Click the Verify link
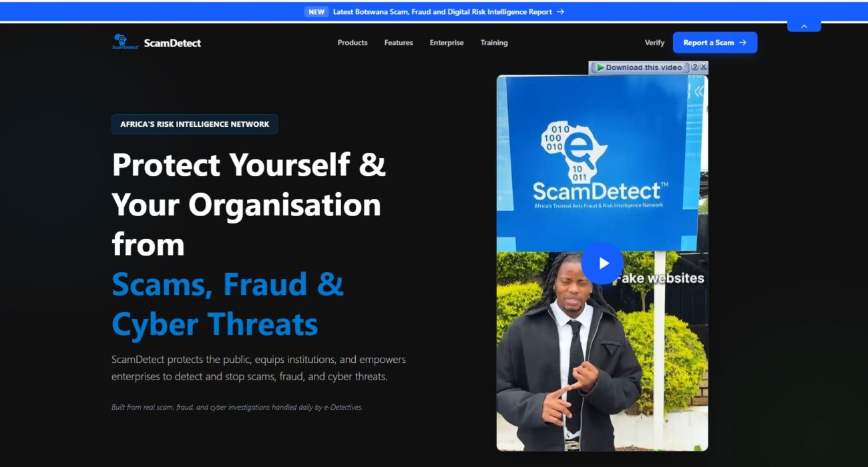The image size is (868, 467). pyautogui.click(x=654, y=43)
